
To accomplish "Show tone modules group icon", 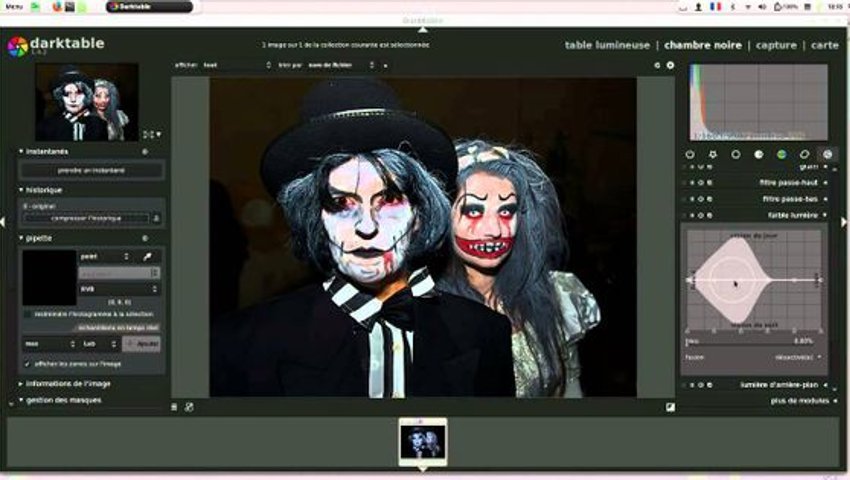I will [x=758, y=155].
